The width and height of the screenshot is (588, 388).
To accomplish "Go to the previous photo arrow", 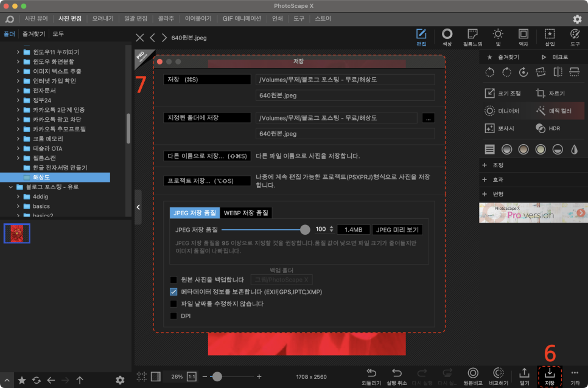I will point(152,38).
